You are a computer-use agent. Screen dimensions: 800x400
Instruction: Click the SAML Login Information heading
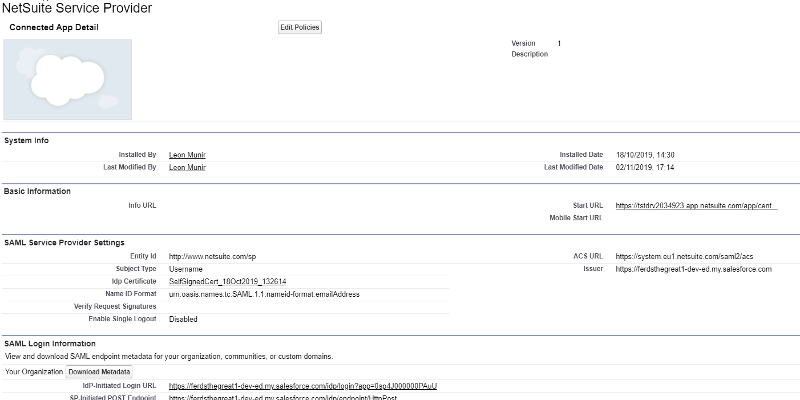[x=50, y=344]
